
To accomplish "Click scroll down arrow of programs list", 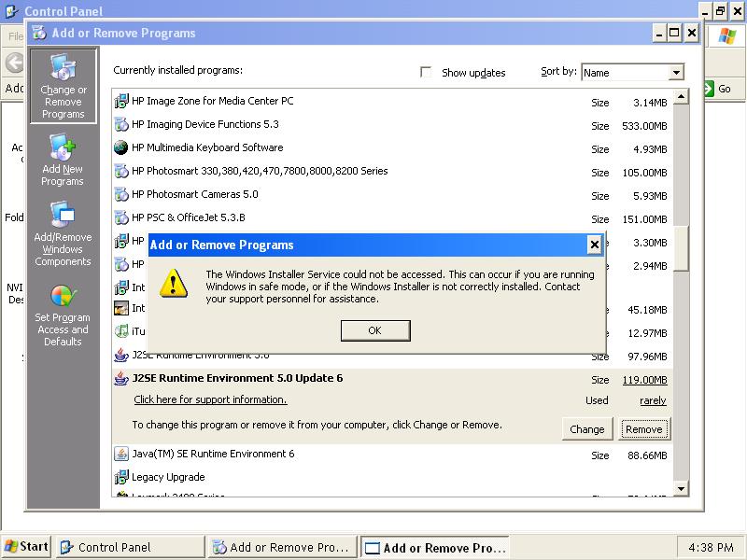I will pyautogui.click(x=682, y=488).
